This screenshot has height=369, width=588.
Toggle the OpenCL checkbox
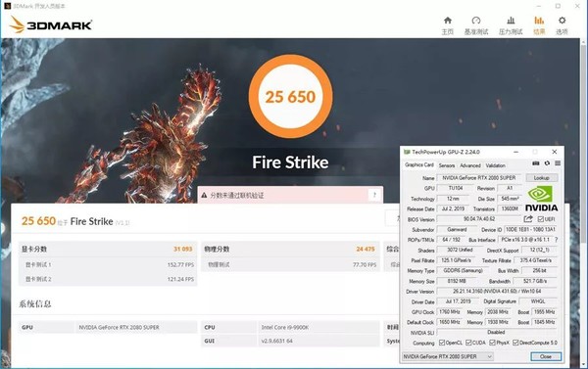point(442,343)
